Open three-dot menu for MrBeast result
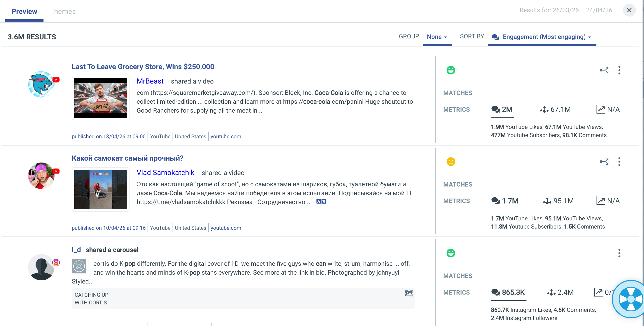This screenshot has width=644, height=326. click(619, 70)
